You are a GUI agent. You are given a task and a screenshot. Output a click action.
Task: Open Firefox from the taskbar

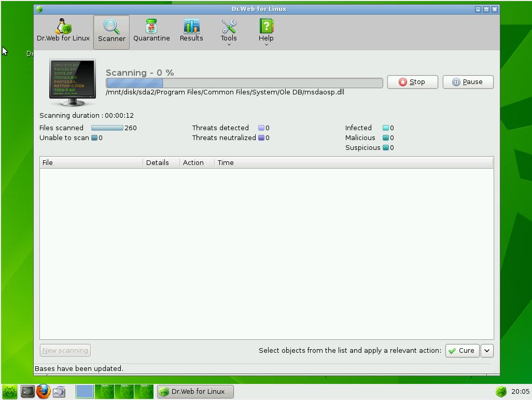(44, 392)
